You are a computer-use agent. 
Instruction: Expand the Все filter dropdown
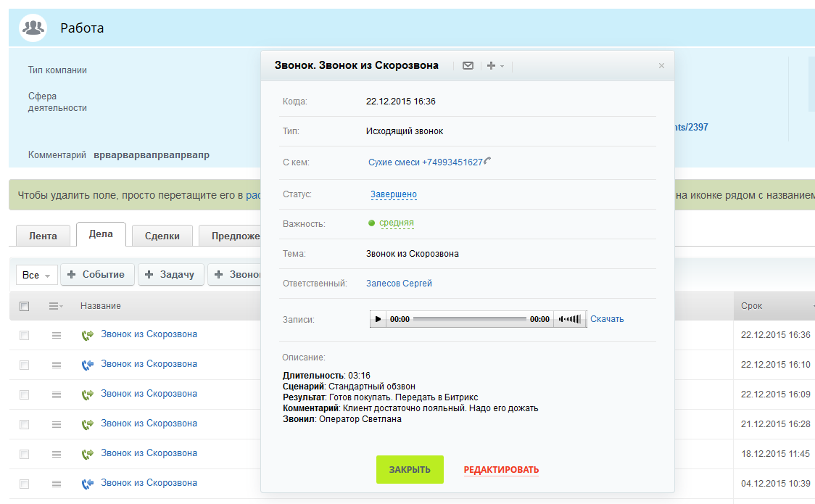pyautogui.click(x=36, y=276)
